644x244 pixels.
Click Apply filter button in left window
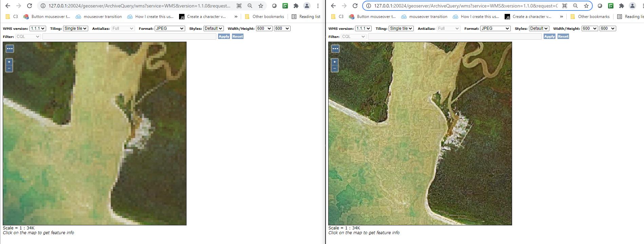pyautogui.click(x=224, y=36)
